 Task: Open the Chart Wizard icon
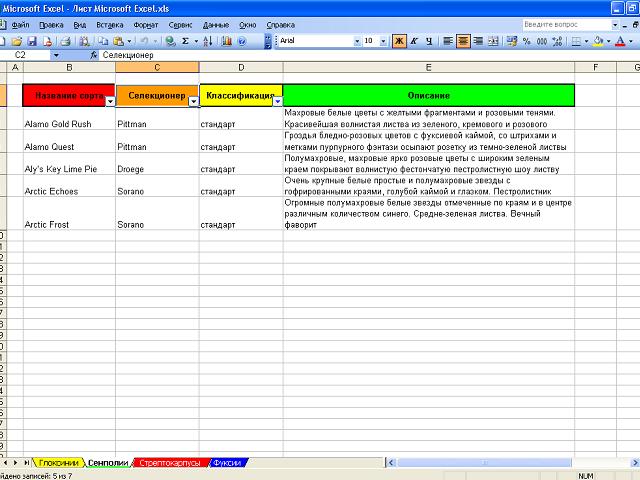pyautogui.click(x=227, y=41)
